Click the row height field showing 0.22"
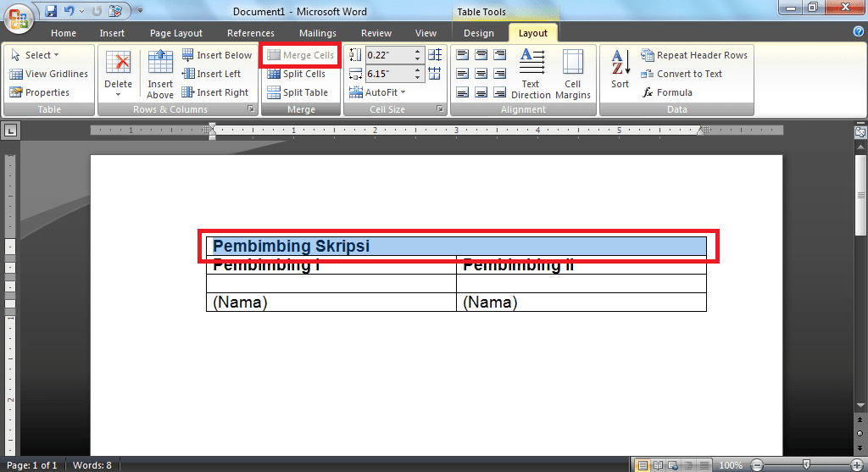The width and height of the screenshot is (868, 472). click(388, 55)
